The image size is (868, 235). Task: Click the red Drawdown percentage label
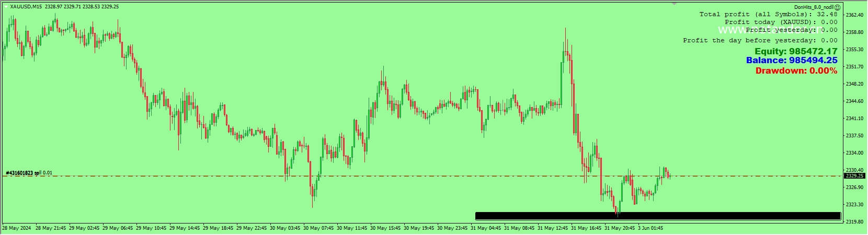(796, 70)
